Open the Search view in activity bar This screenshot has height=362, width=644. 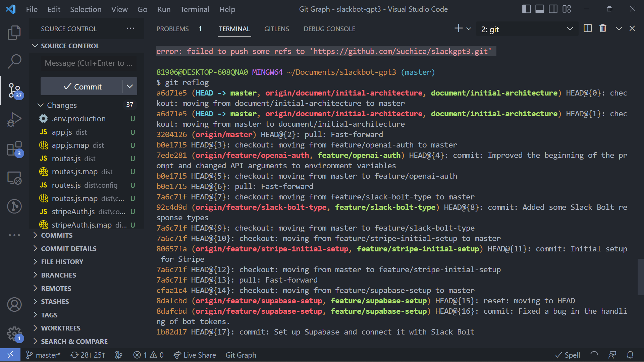click(x=14, y=61)
